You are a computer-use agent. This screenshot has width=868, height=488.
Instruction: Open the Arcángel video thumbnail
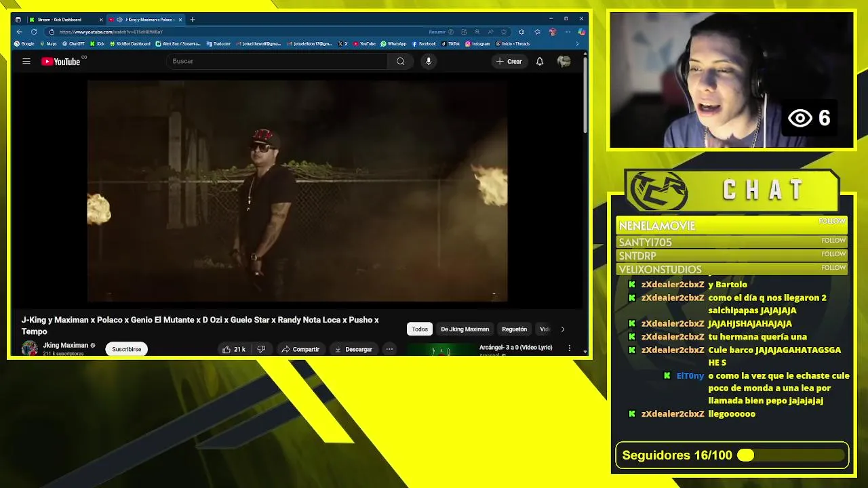(441, 349)
